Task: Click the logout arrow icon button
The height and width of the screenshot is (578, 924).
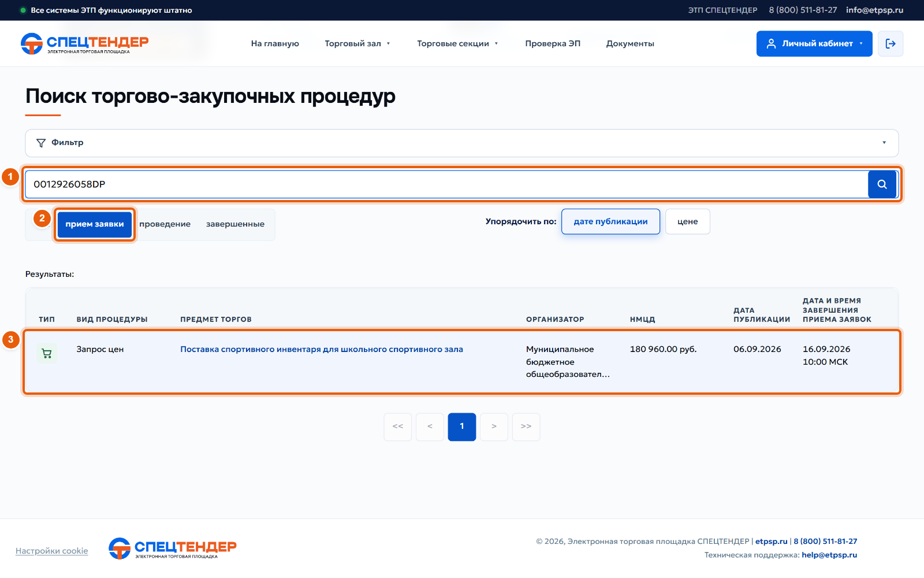Action: pyautogui.click(x=891, y=43)
